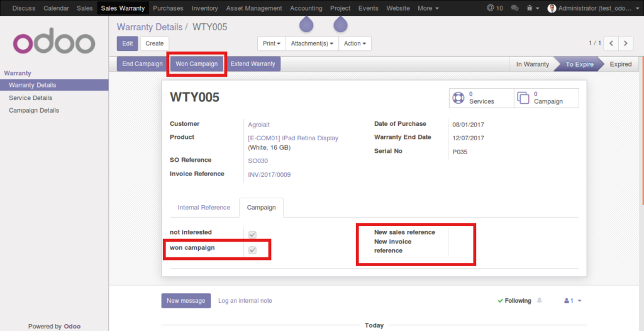Open the Website menu
Screen dimensions: 644x331
coord(398,8)
